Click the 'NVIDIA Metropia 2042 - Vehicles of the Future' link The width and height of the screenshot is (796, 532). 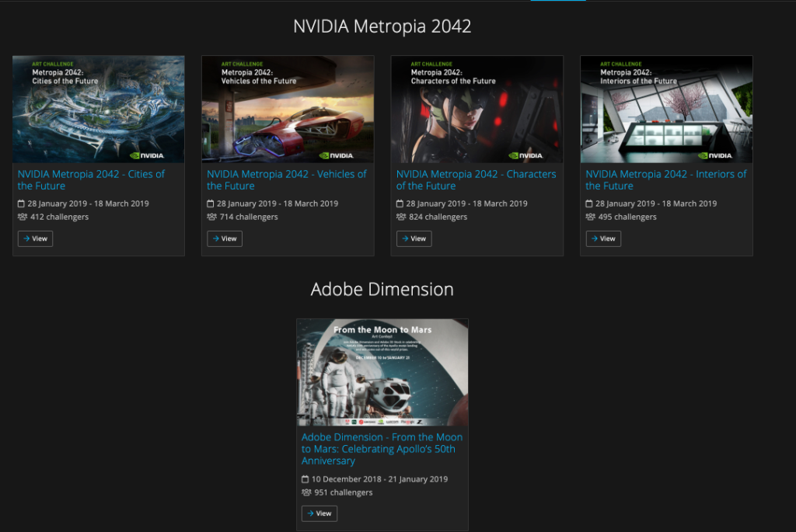(x=287, y=180)
